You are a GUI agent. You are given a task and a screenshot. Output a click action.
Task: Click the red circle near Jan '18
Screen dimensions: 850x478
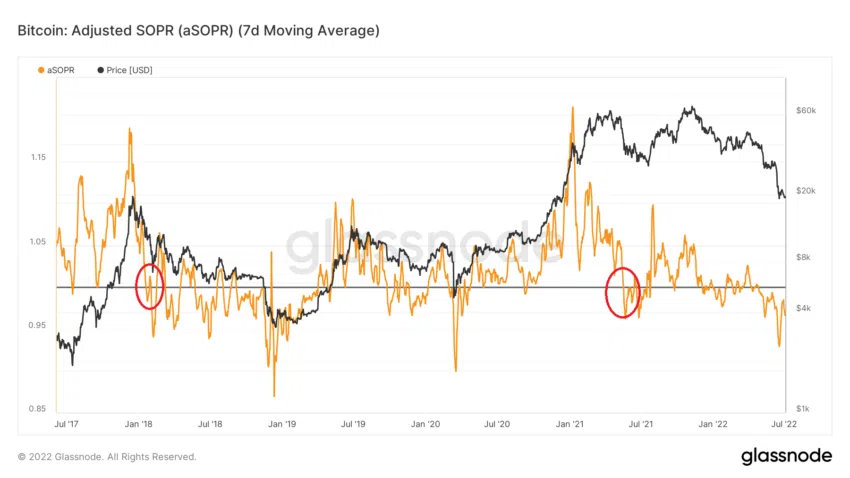coord(150,287)
